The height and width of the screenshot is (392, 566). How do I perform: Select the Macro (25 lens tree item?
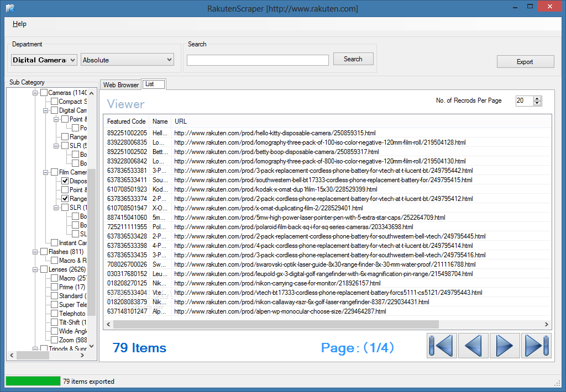click(x=72, y=278)
